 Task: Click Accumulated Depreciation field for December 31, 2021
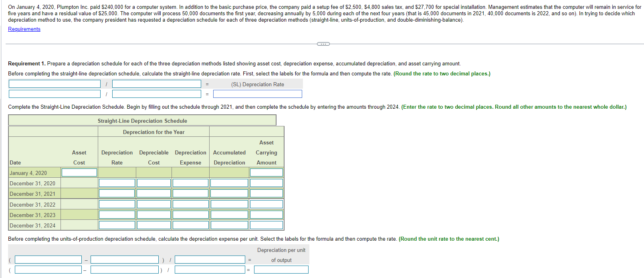[x=230, y=193]
